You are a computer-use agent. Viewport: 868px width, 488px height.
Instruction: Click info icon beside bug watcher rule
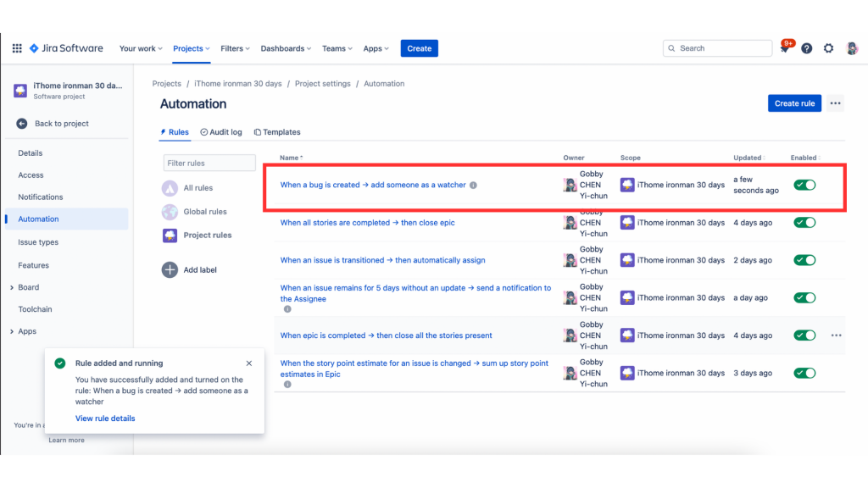point(473,186)
